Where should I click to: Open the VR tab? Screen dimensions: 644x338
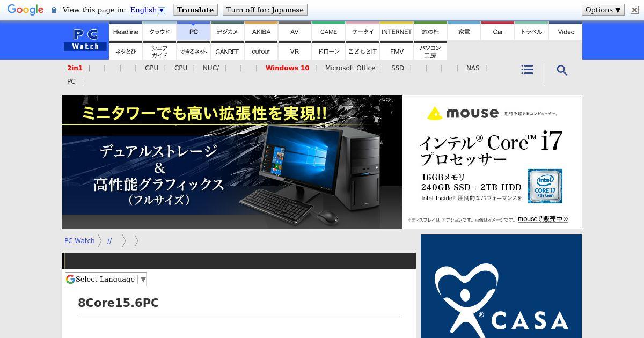point(295,51)
